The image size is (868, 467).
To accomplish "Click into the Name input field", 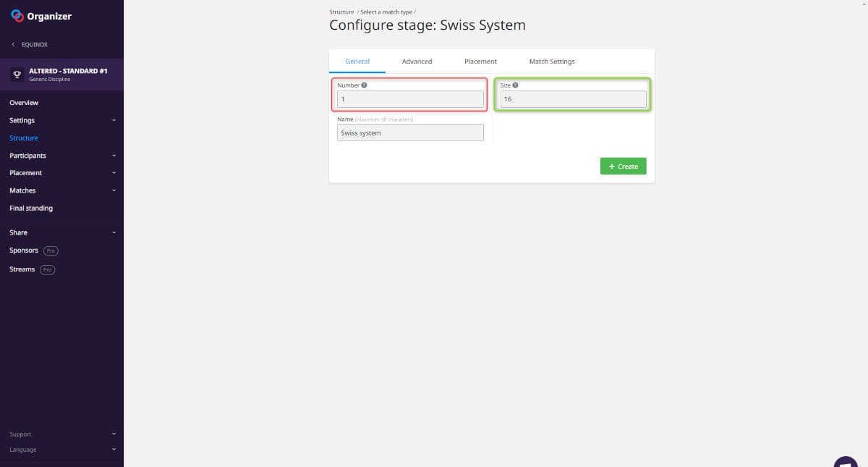I will pyautogui.click(x=410, y=132).
